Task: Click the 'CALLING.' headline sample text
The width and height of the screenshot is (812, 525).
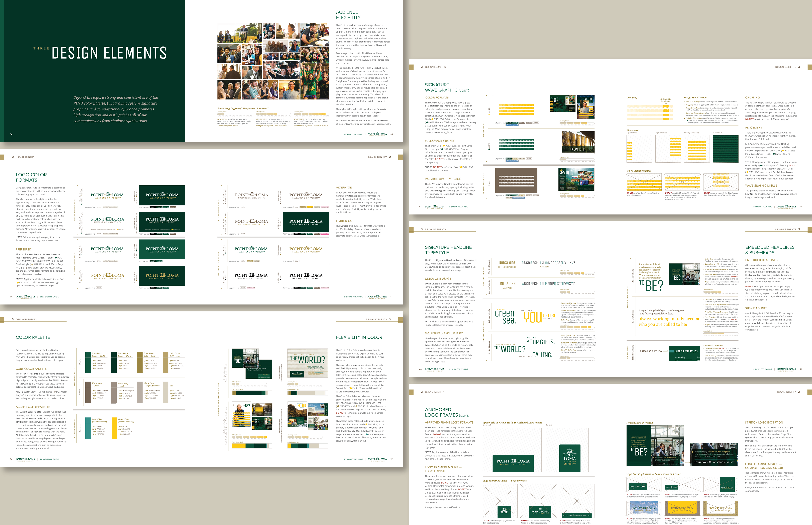Action: 542,355
